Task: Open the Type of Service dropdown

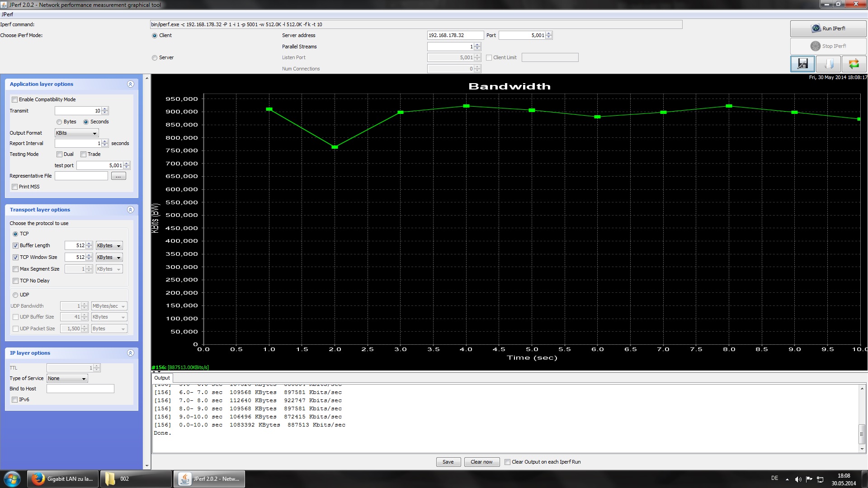Action: [67, 379]
